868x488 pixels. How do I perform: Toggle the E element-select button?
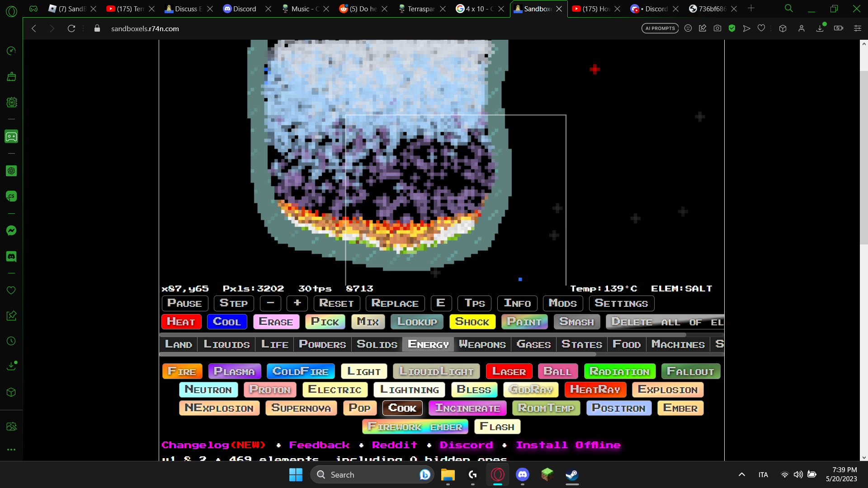point(441,303)
